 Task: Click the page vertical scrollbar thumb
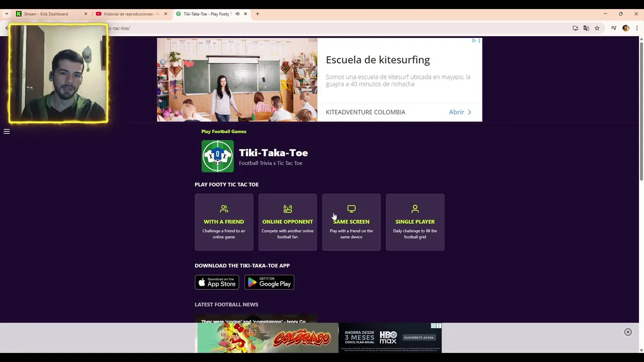pyautogui.click(x=641, y=112)
